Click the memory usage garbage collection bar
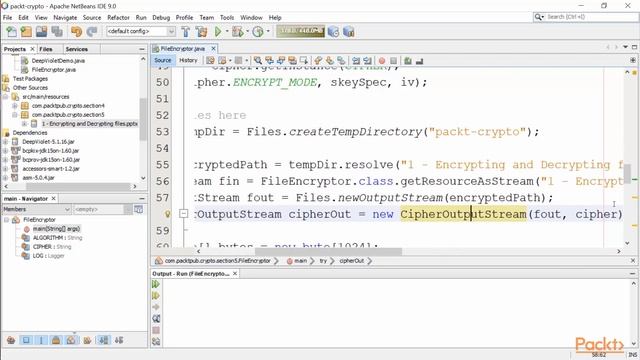 [300, 31]
